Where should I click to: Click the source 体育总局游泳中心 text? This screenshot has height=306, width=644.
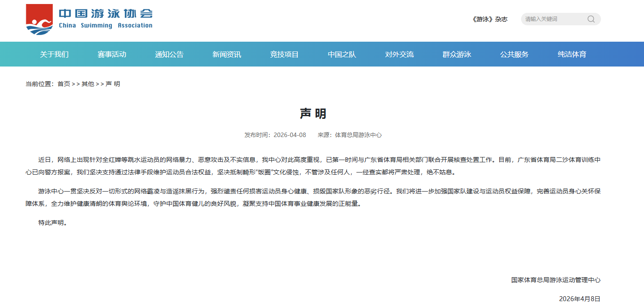358,135
